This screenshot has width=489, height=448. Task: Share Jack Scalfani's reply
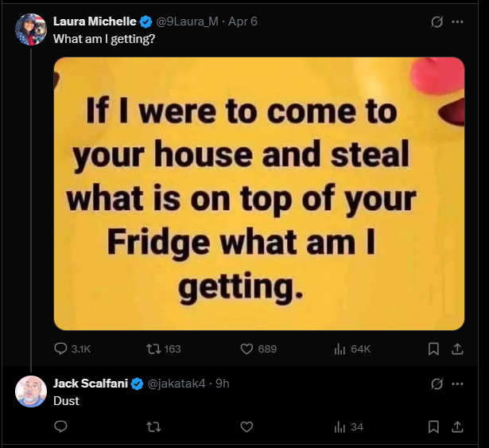pyautogui.click(x=457, y=427)
